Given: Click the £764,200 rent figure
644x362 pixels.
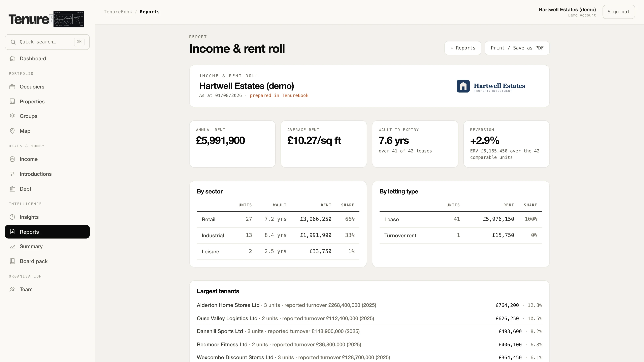Looking at the screenshot, I should click(507, 305).
